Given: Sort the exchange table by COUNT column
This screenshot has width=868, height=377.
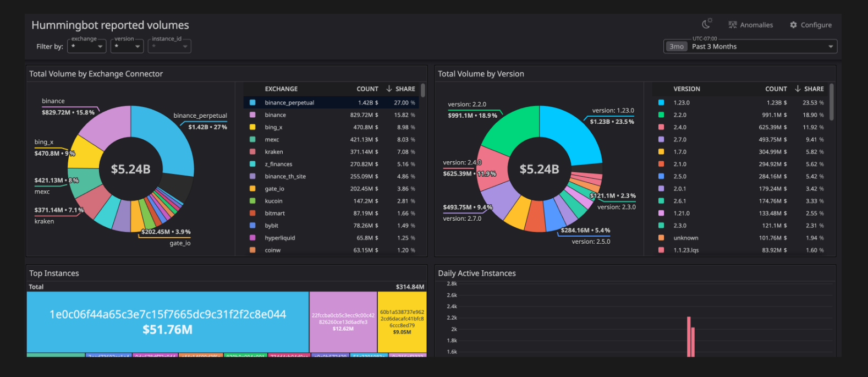Looking at the screenshot, I should 367,89.
